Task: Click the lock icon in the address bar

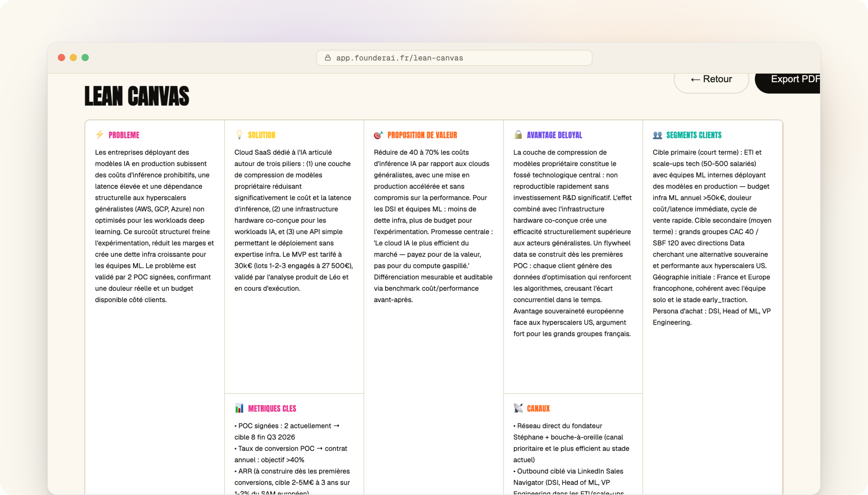Action: point(327,58)
